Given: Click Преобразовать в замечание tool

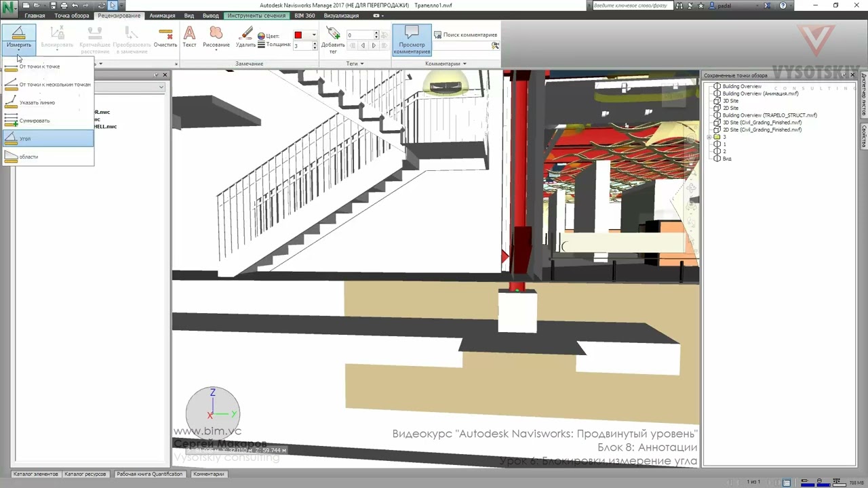Looking at the screenshot, I should click(x=132, y=41).
